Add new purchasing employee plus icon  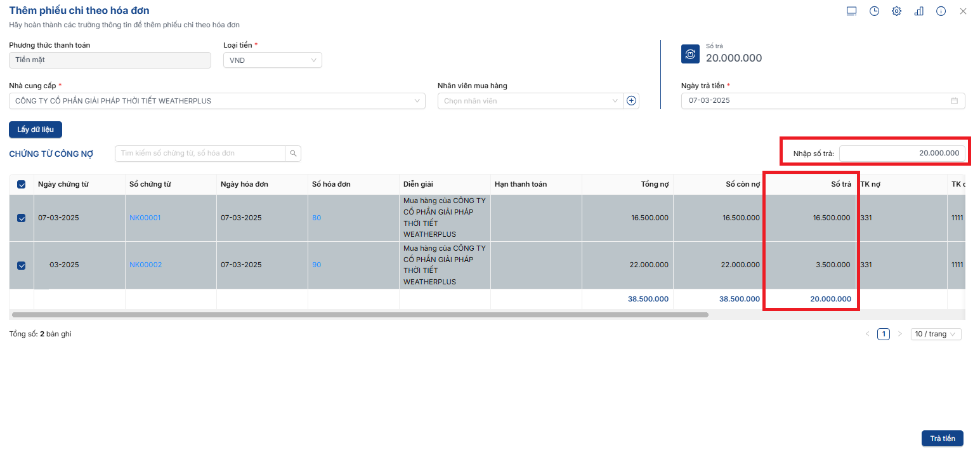click(x=631, y=101)
